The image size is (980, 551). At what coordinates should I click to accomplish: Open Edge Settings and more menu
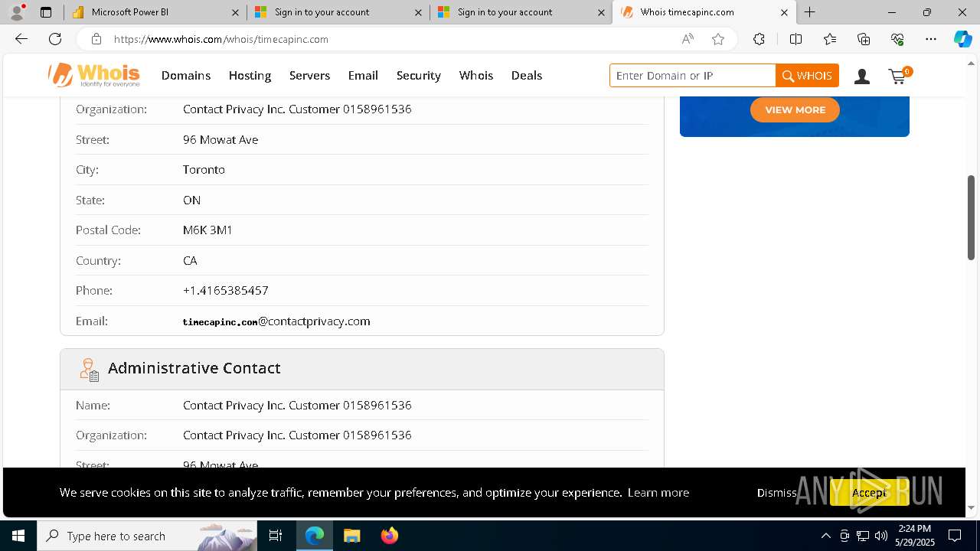(x=931, y=39)
